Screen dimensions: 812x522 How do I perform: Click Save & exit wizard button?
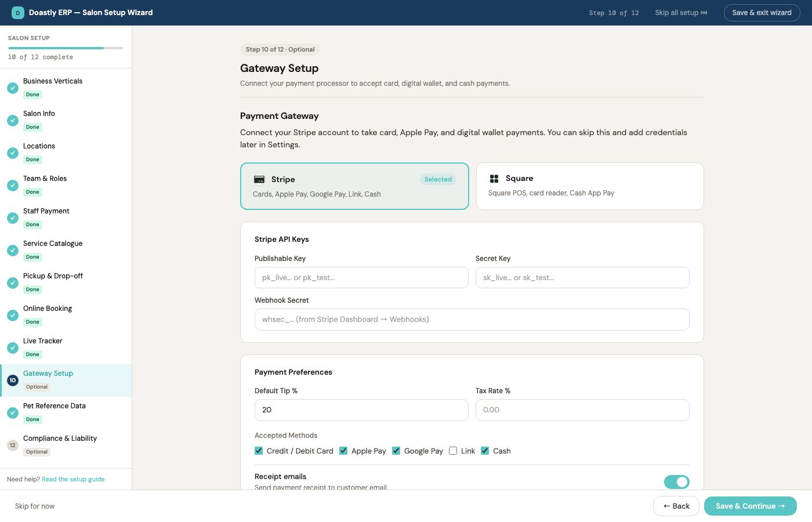click(x=762, y=13)
